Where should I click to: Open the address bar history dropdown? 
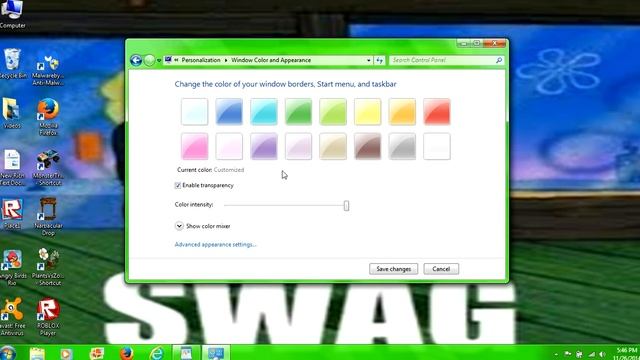tap(369, 60)
